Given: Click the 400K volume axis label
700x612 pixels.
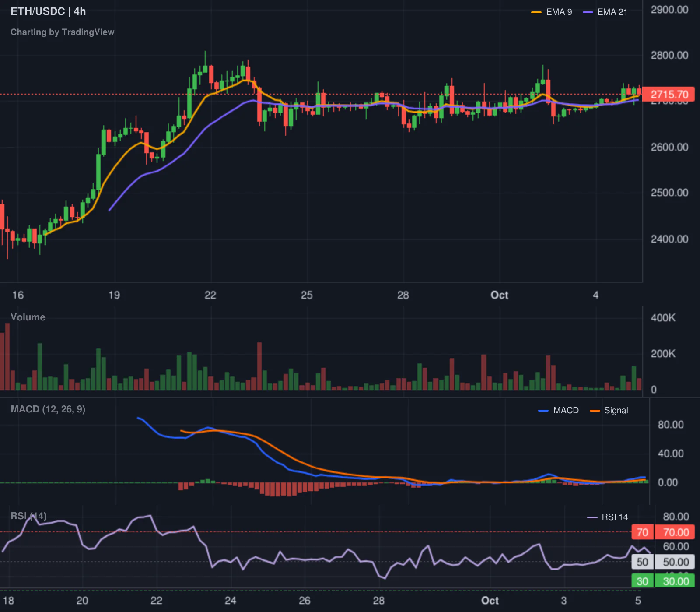Looking at the screenshot, I should pyautogui.click(x=663, y=318).
